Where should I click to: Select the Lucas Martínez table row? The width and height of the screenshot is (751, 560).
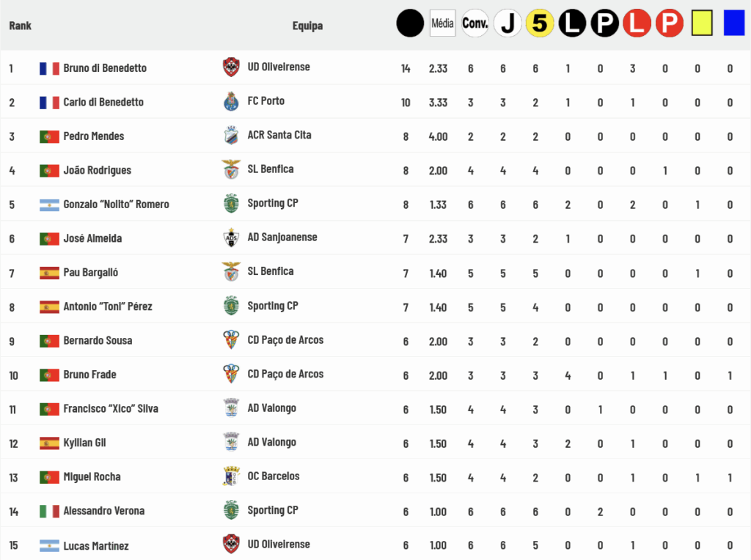point(375,545)
